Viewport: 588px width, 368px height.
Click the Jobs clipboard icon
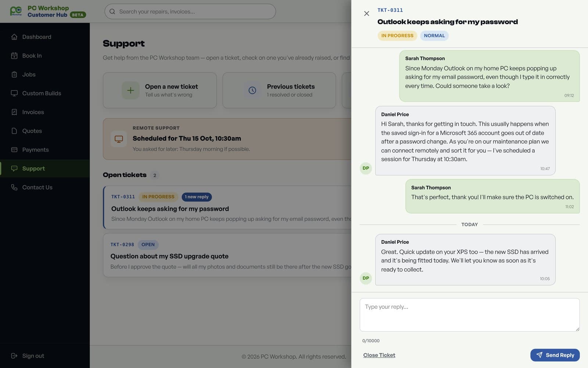point(14,74)
